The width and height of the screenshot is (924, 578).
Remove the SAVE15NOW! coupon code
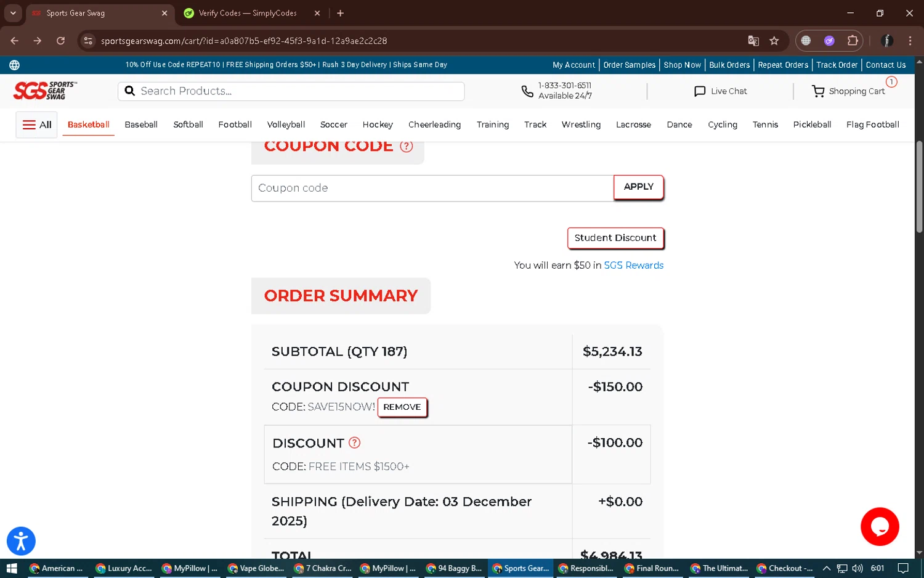(402, 407)
